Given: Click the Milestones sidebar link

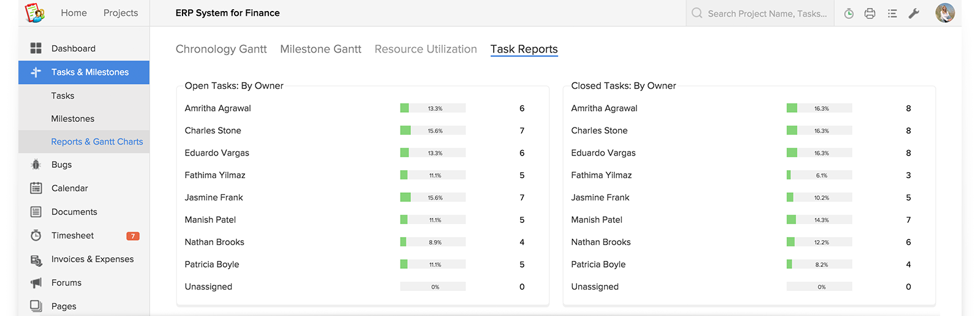Looking at the screenshot, I should click(72, 119).
